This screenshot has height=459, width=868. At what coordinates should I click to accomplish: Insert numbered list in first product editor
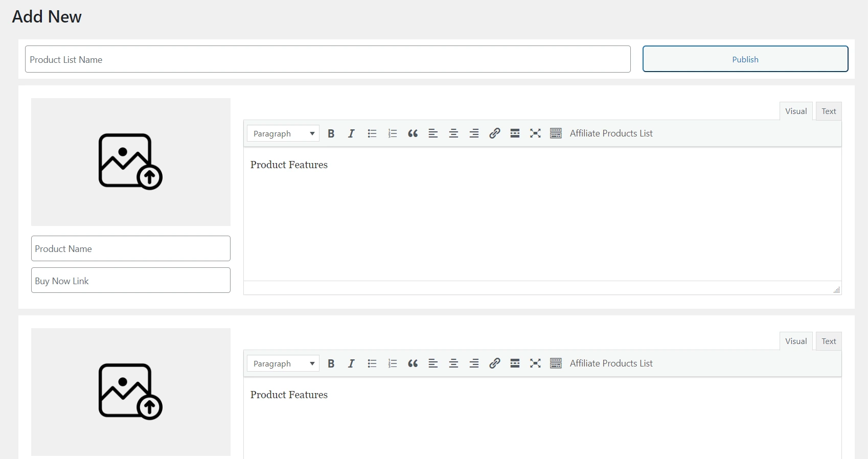(393, 133)
